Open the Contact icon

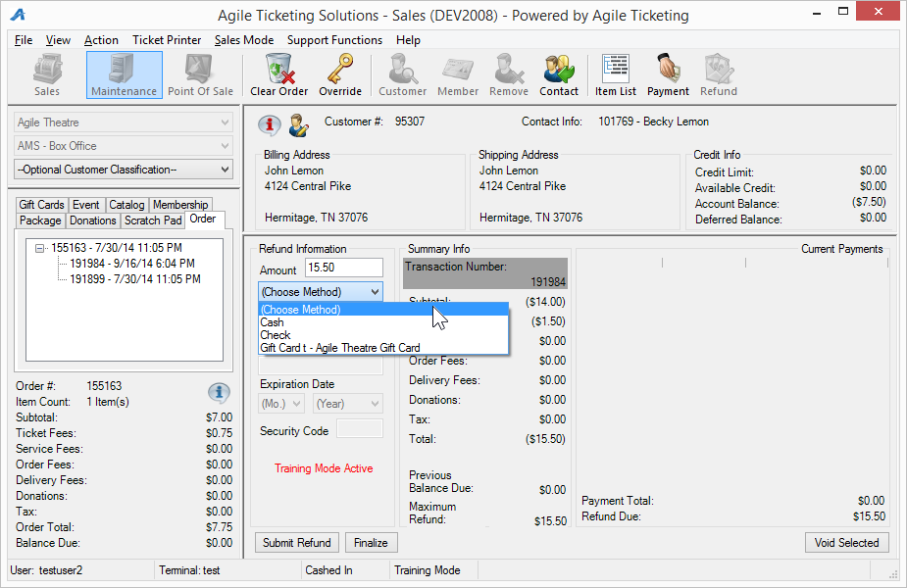(x=559, y=74)
